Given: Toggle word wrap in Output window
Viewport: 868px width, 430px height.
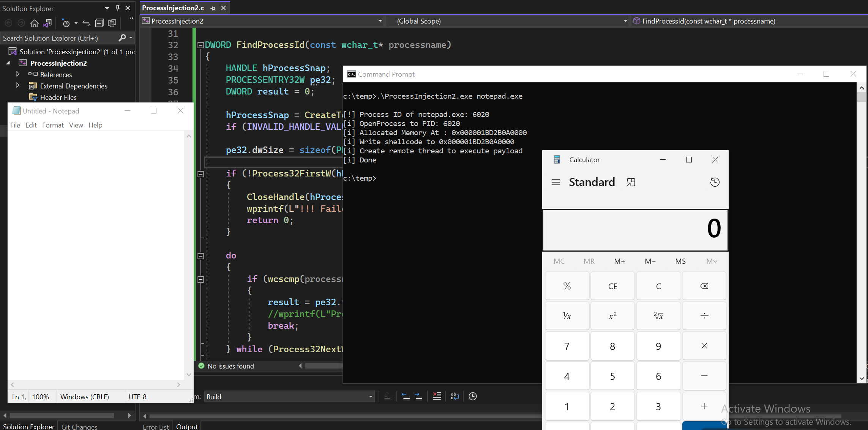Looking at the screenshot, I should 455,396.
